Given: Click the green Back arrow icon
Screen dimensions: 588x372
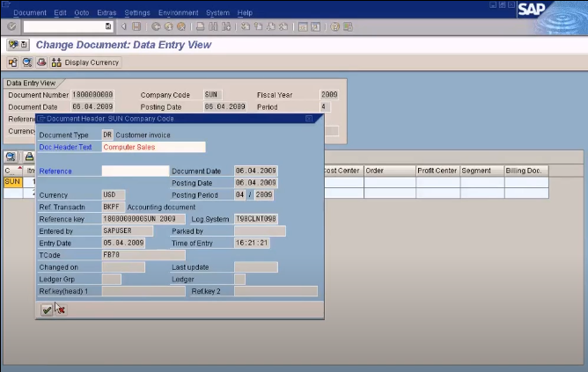Looking at the screenshot, I should (x=156, y=26).
